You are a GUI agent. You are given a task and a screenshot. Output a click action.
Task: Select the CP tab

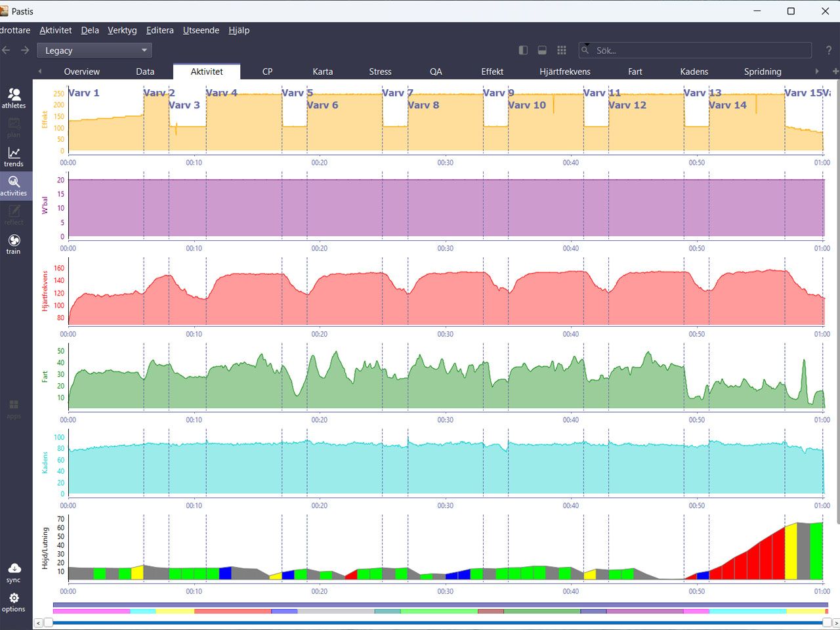267,72
